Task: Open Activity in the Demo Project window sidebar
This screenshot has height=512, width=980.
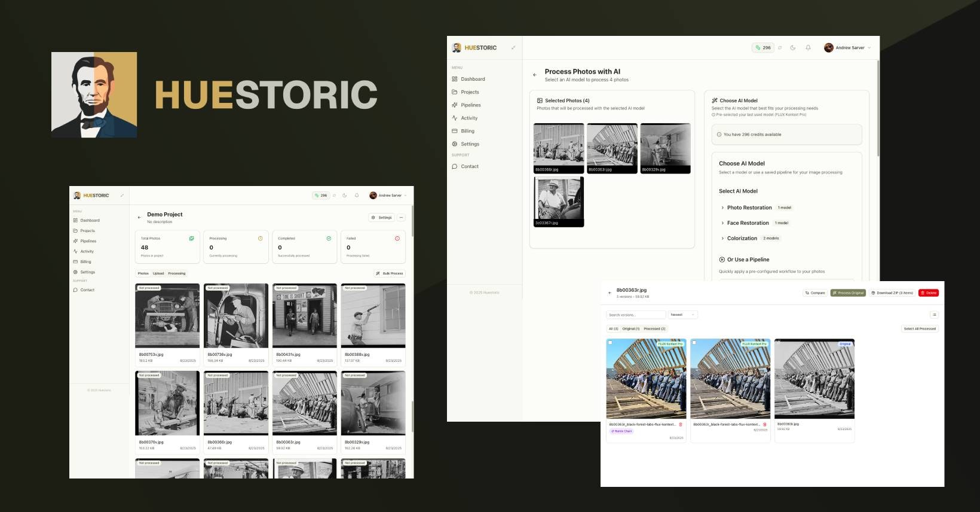Action: (84, 251)
